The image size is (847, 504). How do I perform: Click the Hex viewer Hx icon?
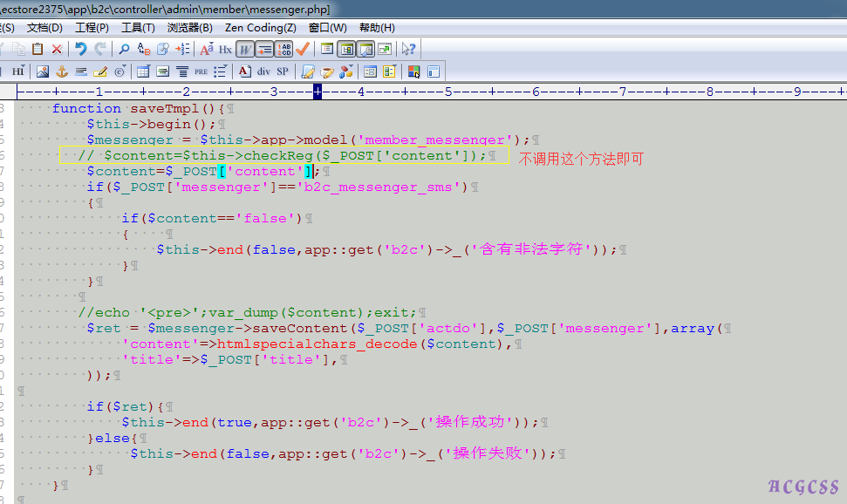click(x=225, y=49)
